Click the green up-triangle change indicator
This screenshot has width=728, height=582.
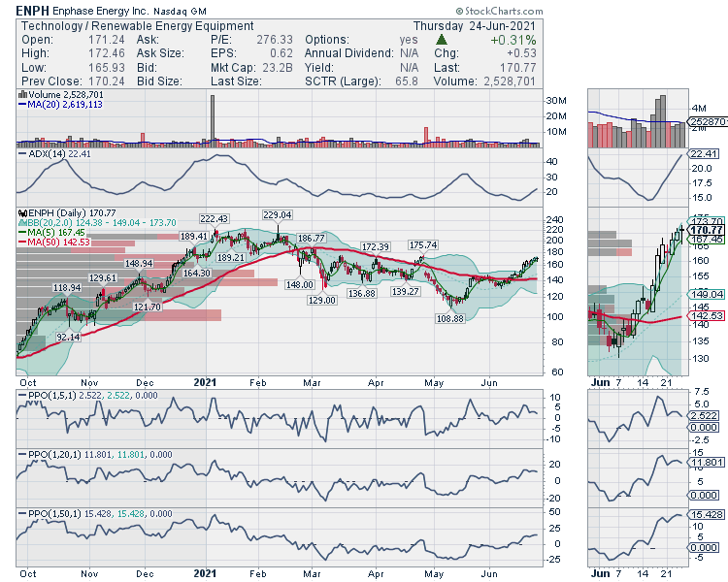click(442, 40)
